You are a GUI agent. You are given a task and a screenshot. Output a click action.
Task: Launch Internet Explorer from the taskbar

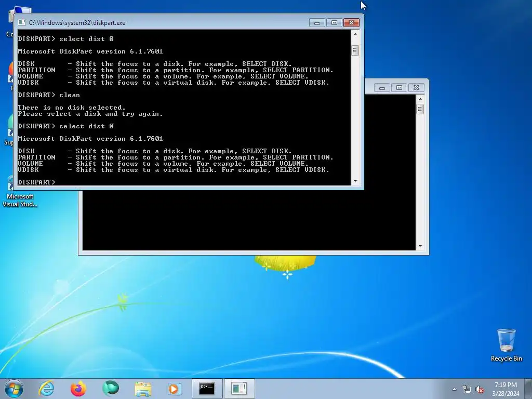click(x=46, y=389)
